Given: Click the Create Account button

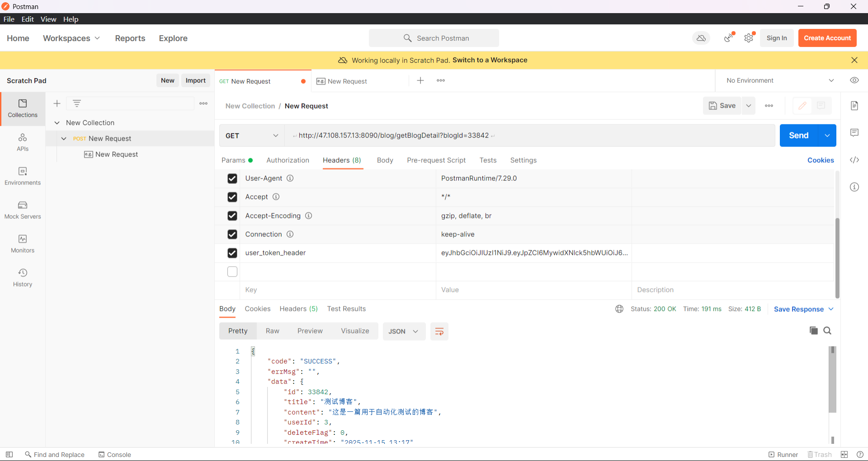Looking at the screenshot, I should pos(827,38).
